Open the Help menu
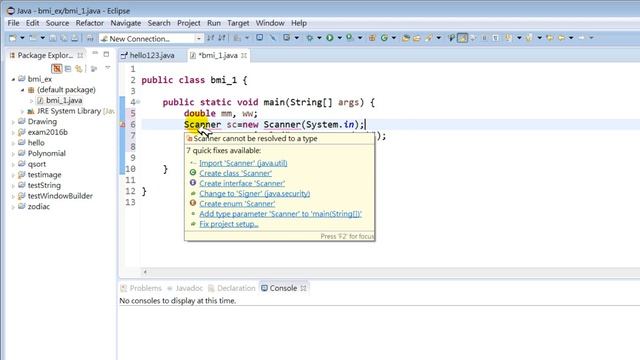Viewport: 640px width, 360px height. click(x=299, y=23)
